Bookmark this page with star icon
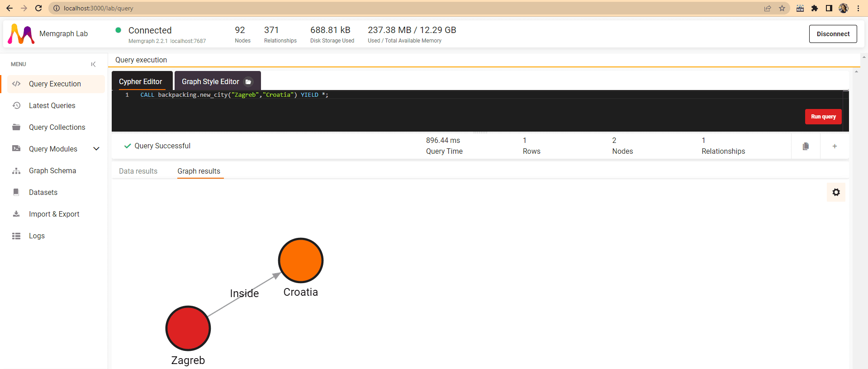868x369 pixels. pyautogui.click(x=782, y=8)
